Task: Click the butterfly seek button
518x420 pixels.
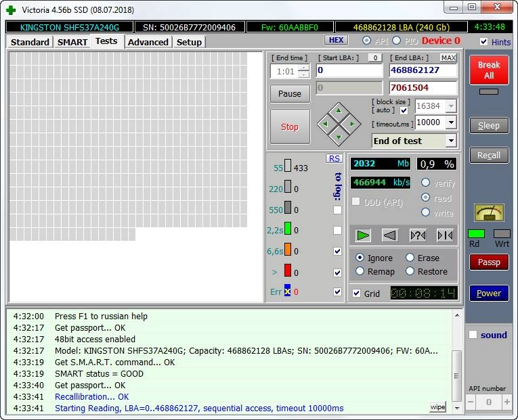Action: pos(445,235)
